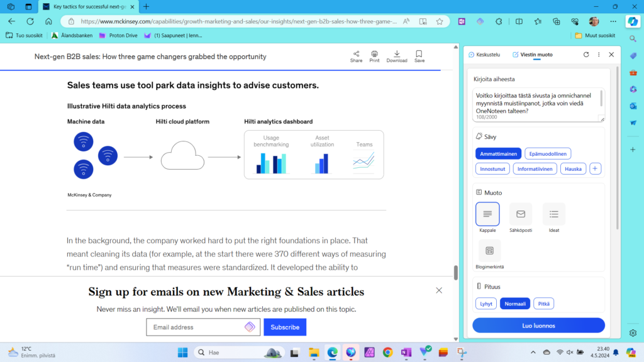644x362 pixels.
Task: Open Immersive Reader from the address bar
Action: tap(423, 21)
